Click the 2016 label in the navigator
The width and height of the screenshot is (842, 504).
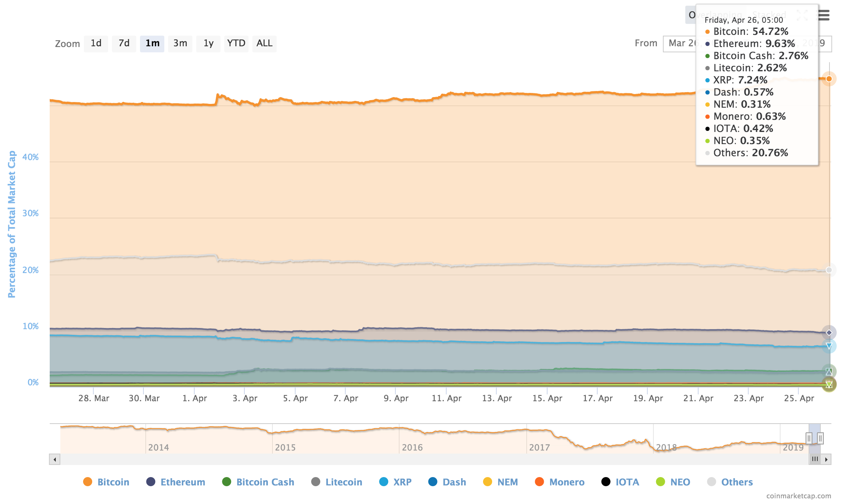[x=412, y=447]
